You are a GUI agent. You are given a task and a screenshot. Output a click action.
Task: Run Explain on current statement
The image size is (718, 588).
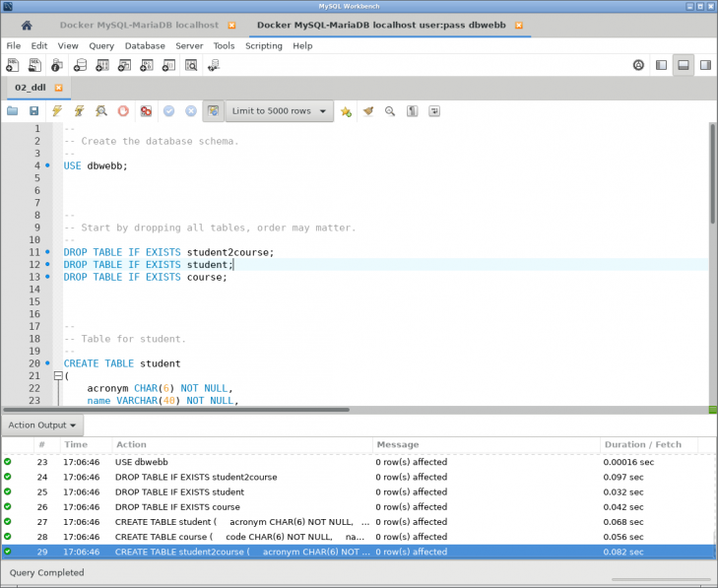pyautogui.click(x=101, y=111)
